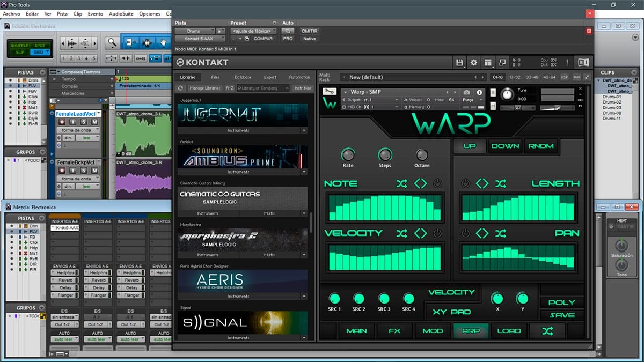Screen dimensions: 644x362
Task: Click the Kontakt save disk icon
Action: point(459,62)
